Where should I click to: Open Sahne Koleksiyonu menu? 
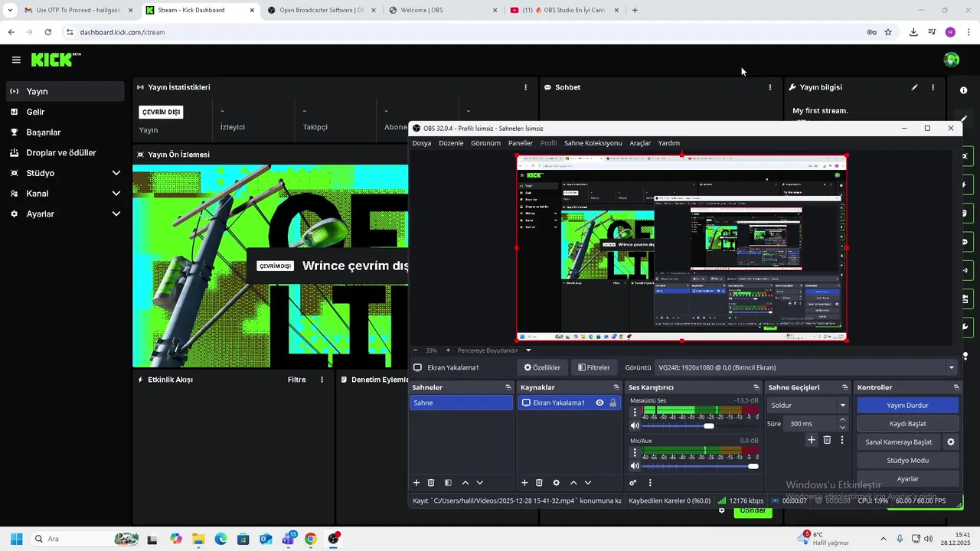[x=593, y=143]
